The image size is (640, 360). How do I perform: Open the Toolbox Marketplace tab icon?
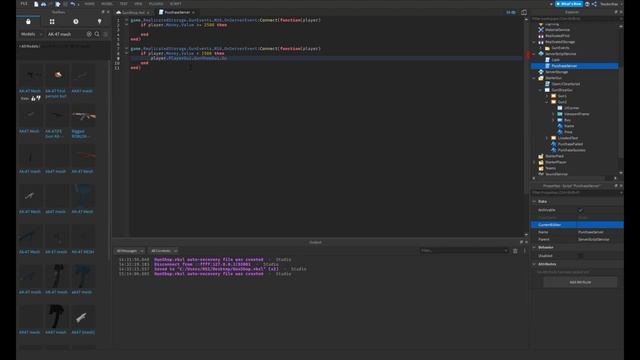pos(28,21)
